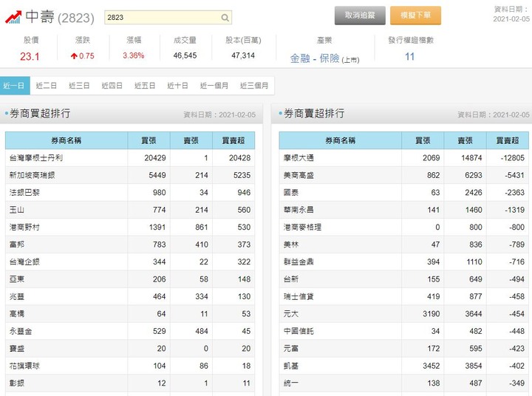Select broker 凱基
Screen dimensions: 532x396
tap(291, 366)
